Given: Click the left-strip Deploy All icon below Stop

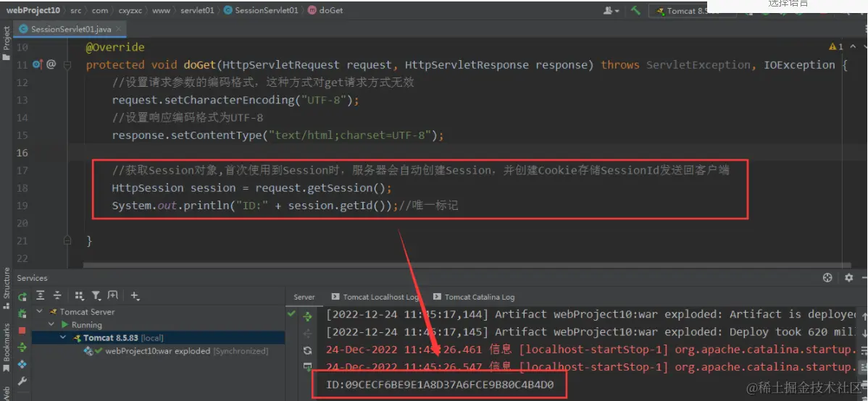Looking at the screenshot, I should (x=22, y=347).
